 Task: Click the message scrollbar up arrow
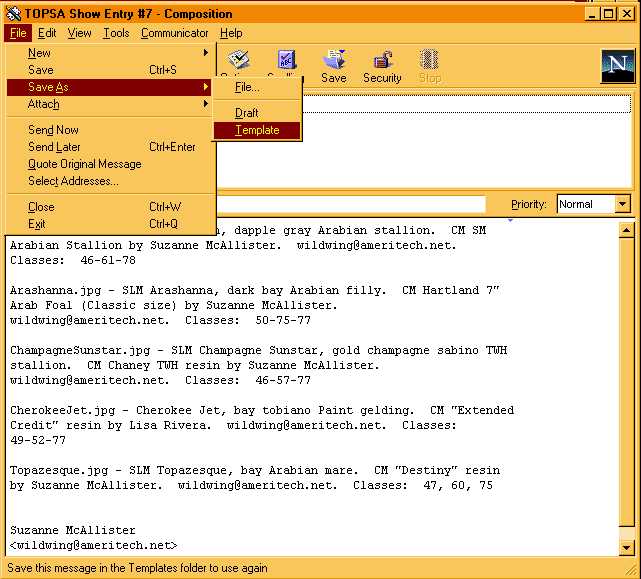(626, 230)
